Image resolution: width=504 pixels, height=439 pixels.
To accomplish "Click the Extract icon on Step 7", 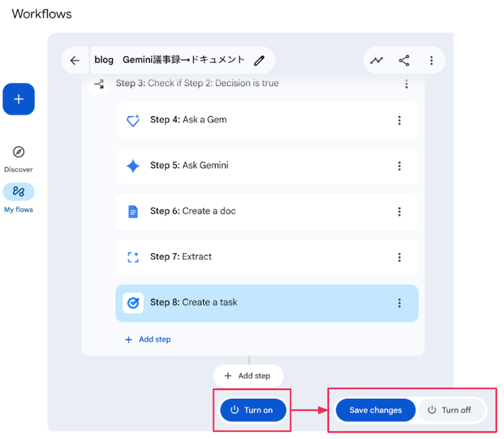I will (x=133, y=257).
